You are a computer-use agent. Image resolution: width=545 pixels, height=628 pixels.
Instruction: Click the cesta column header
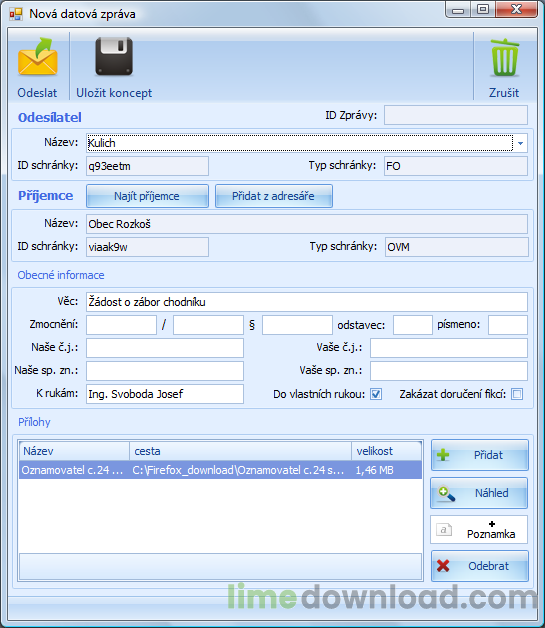coord(240,451)
